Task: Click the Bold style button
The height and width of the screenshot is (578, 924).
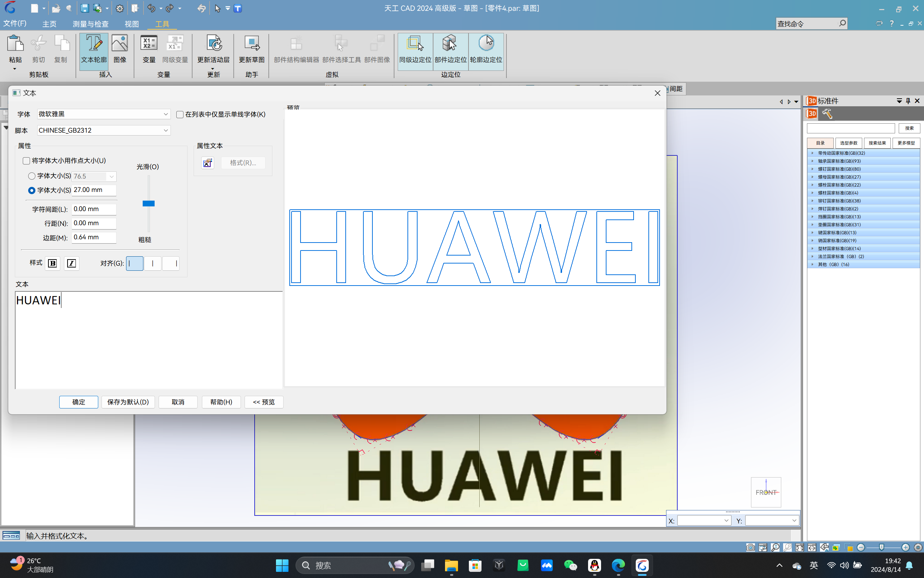Action: click(x=52, y=263)
